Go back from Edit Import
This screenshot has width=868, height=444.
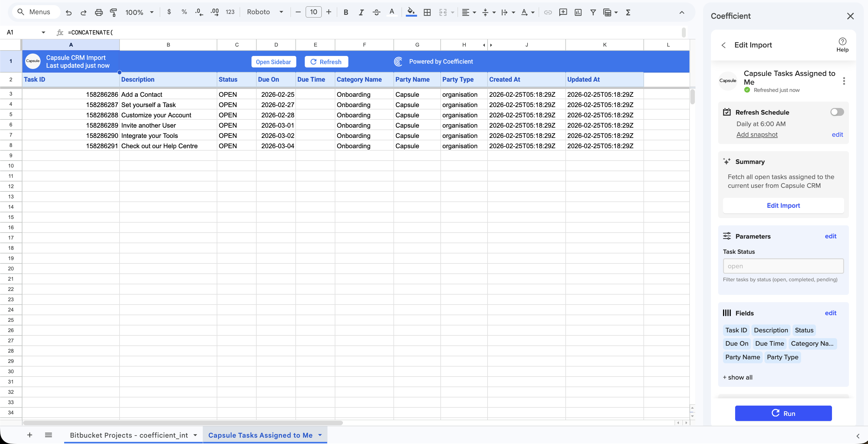[x=723, y=45]
